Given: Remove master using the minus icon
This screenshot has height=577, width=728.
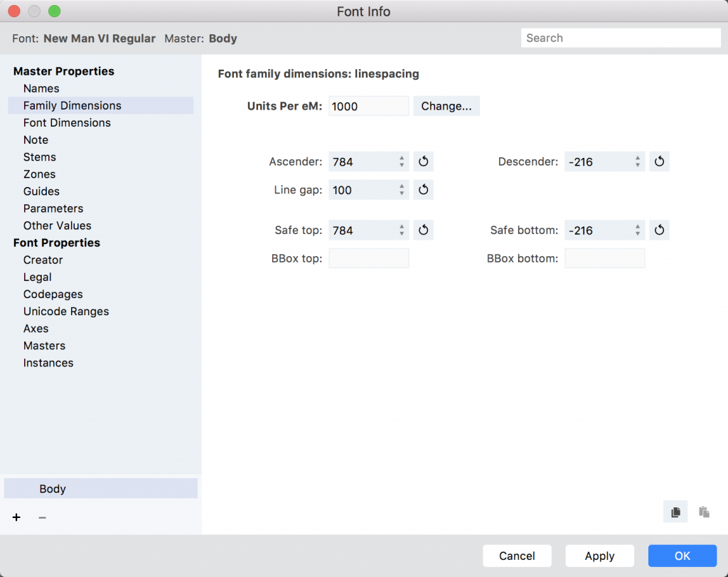Looking at the screenshot, I should pos(42,517).
